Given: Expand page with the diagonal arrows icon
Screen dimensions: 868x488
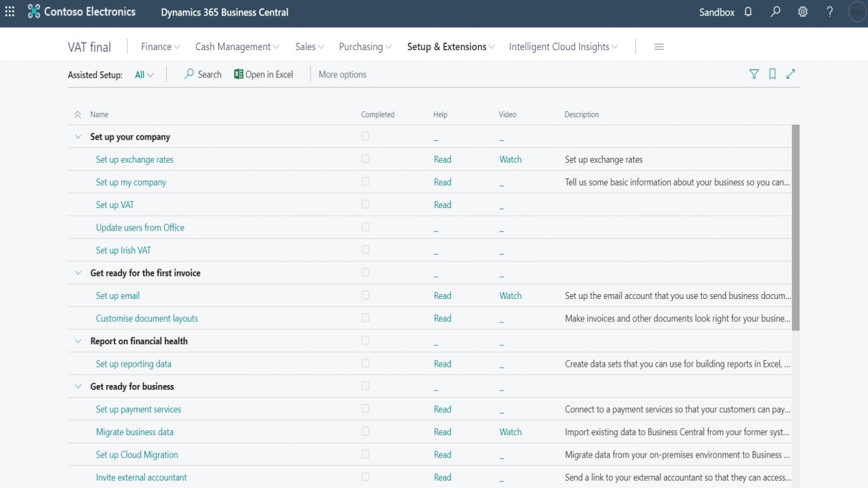Looking at the screenshot, I should [791, 75].
